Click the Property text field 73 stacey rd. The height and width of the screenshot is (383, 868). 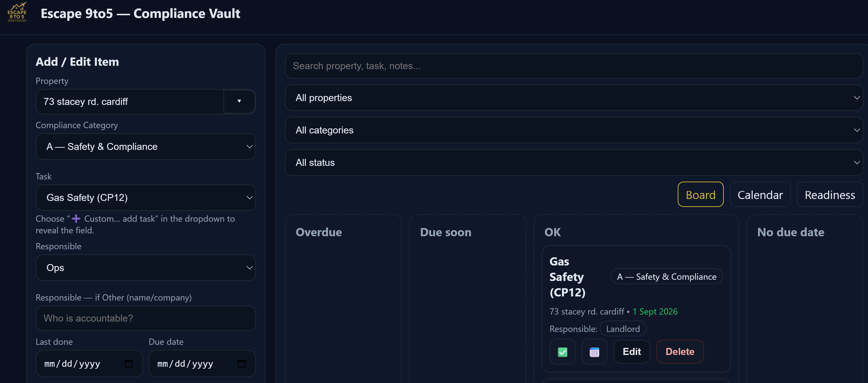(130, 101)
